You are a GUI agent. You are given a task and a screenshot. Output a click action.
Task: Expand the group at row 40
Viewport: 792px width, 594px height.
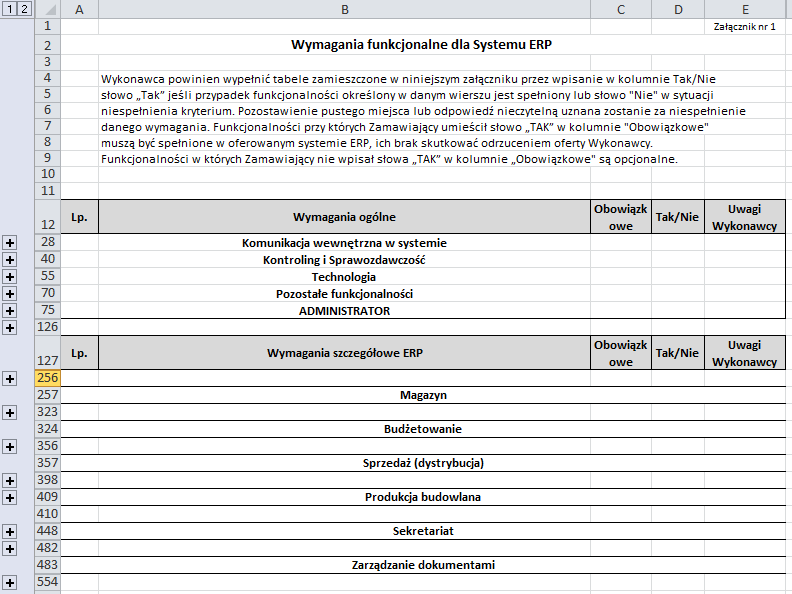coord(10,260)
